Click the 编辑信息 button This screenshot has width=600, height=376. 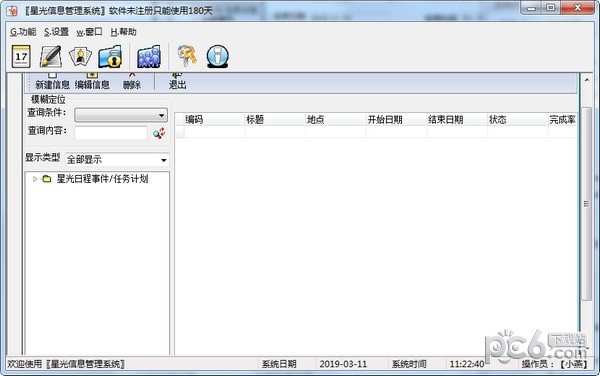pos(92,81)
